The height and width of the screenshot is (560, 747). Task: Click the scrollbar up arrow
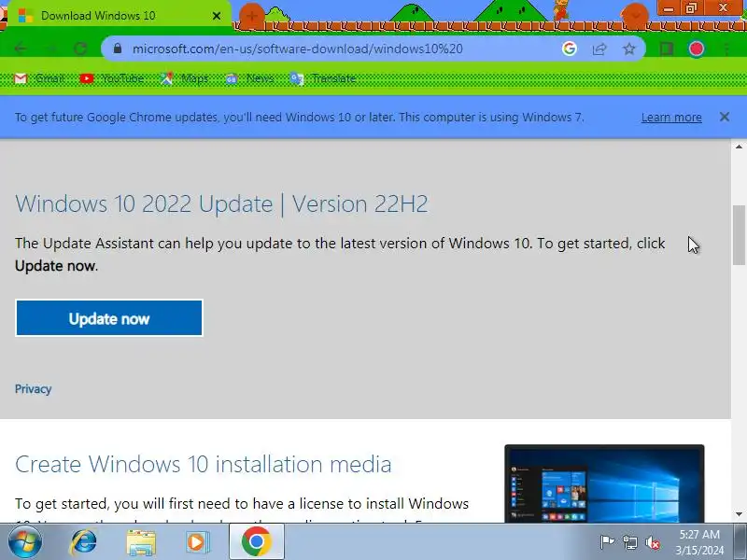click(739, 147)
